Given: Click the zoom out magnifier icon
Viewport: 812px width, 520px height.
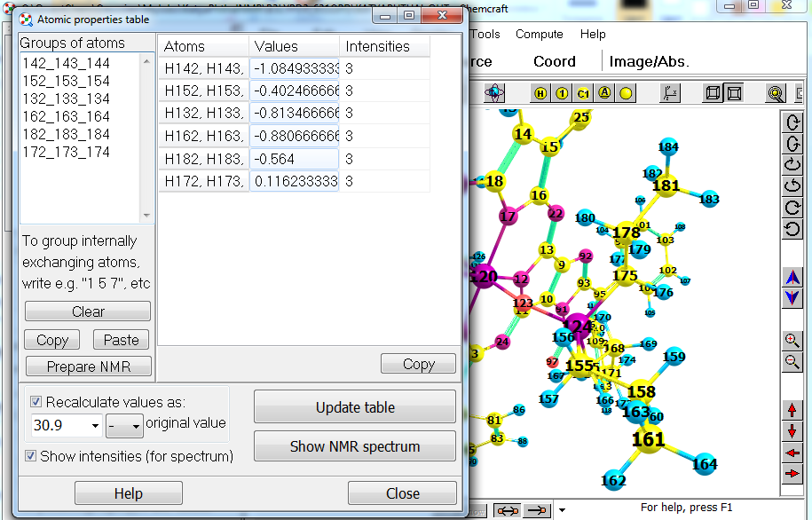Looking at the screenshot, I should pyautogui.click(x=792, y=361).
